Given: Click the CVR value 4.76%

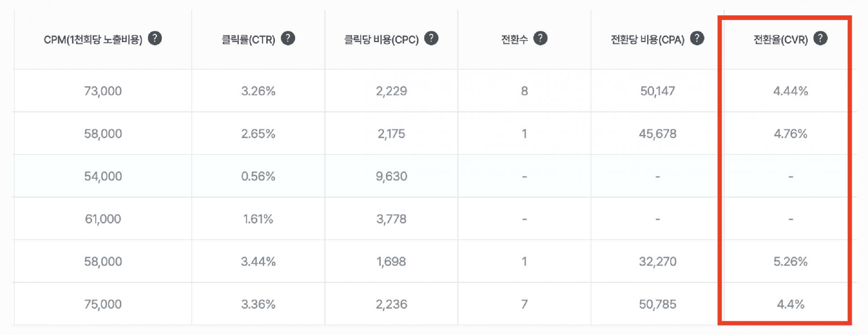Looking at the screenshot, I should click(x=790, y=134).
